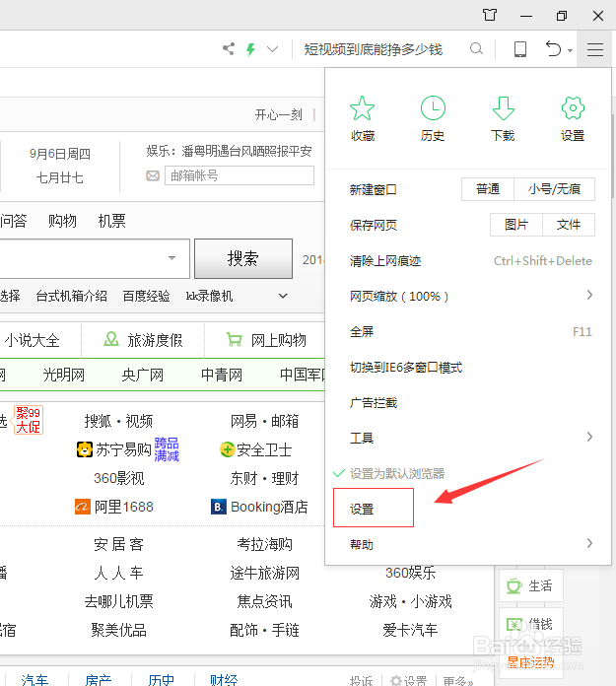Toggle 设置为默认浏览器 checked item
This screenshot has width=616, height=686.
click(468, 473)
